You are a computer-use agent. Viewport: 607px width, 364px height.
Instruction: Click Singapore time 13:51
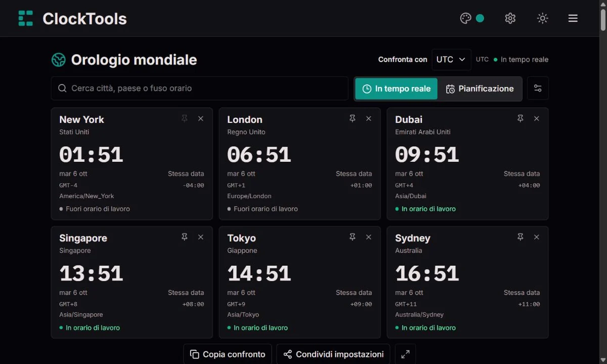point(91,274)
